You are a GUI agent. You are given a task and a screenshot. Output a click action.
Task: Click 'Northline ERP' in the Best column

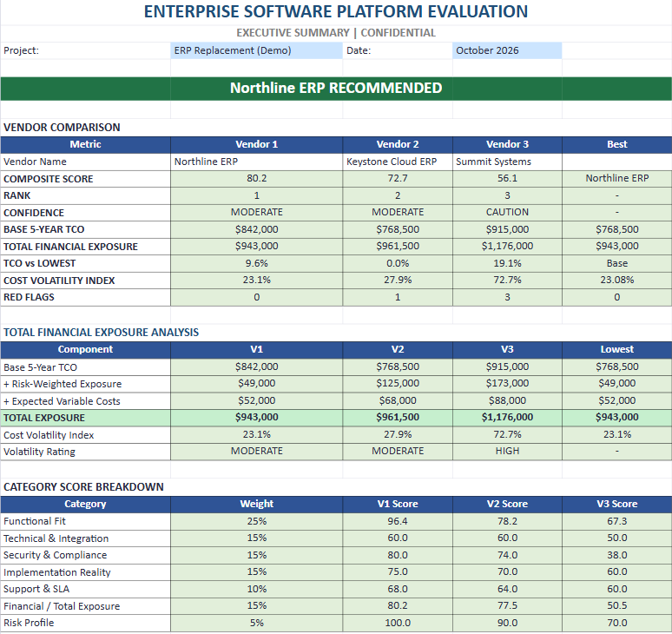tap(616, 178)
